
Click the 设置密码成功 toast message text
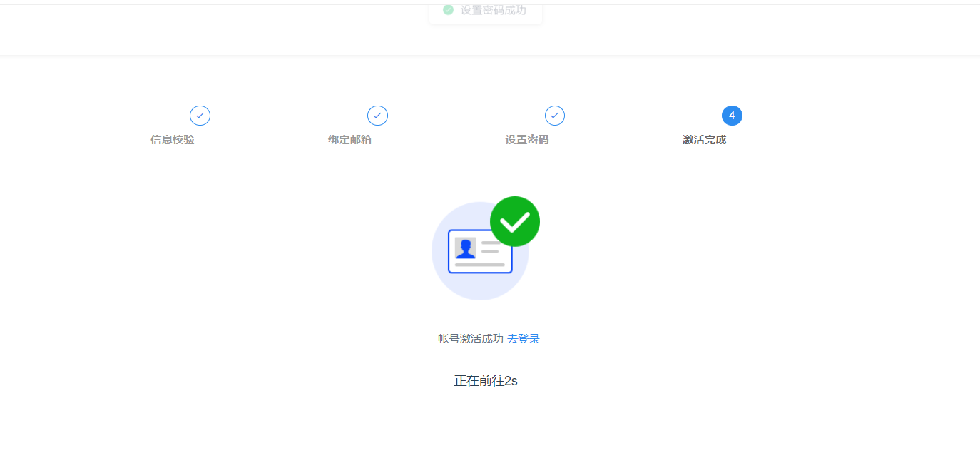coord(493,10)
